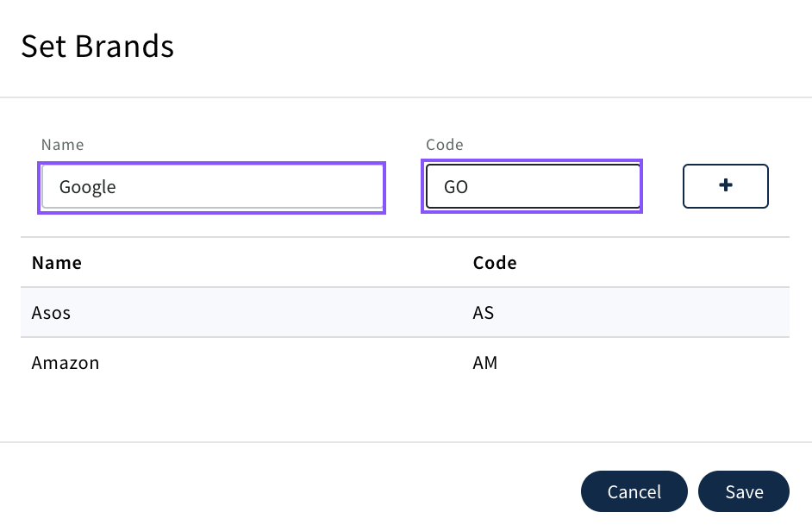Focus the Name input containing Google
The width and height of the screenshot is (812, 531).
212,186
